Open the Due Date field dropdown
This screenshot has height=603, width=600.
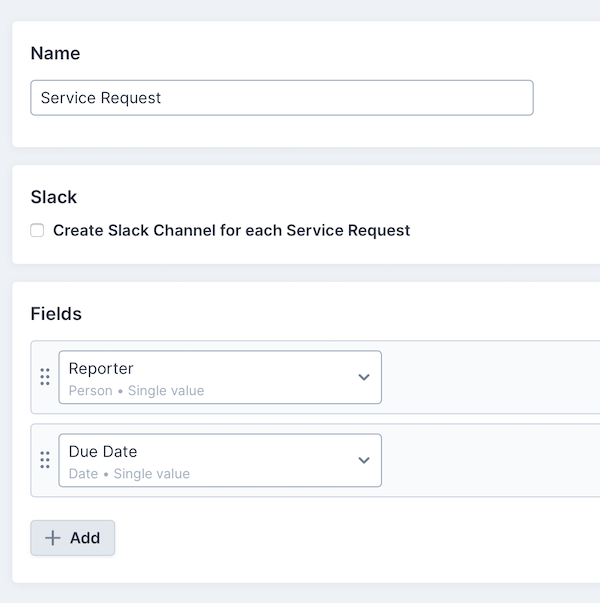click(220, 460)
